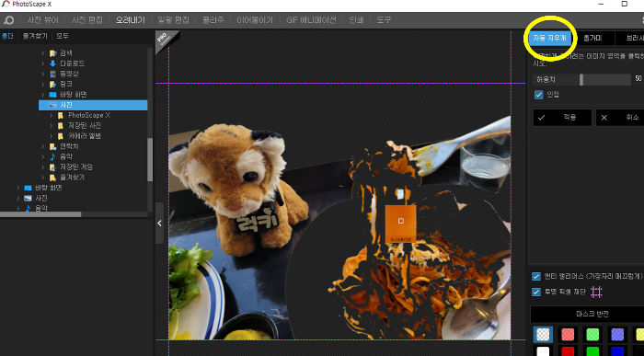Click the PhotoScape X logo in the title bar
This screenshot has width=644, height=356.
click(x=6, y=4)
